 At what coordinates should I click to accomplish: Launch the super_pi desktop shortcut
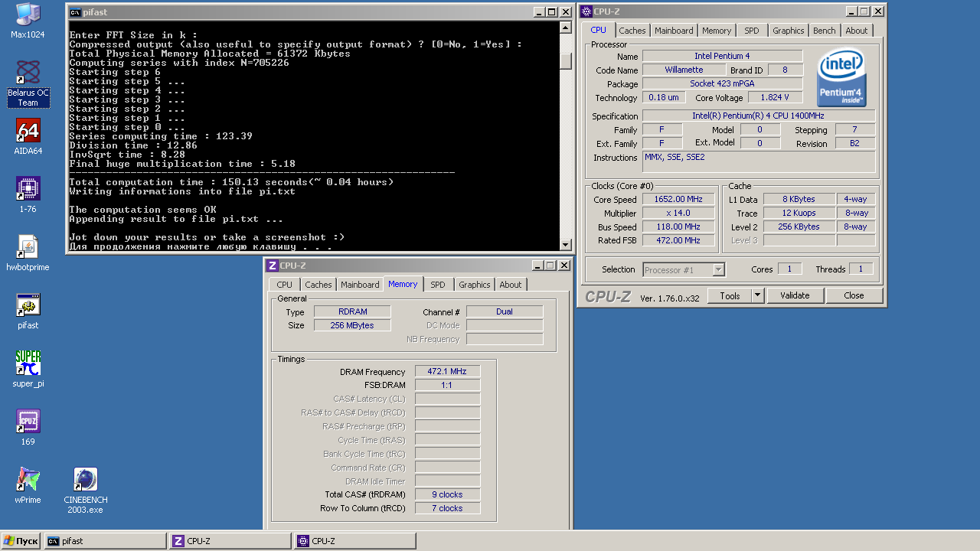pyautogui.click(x=28, y=370)
